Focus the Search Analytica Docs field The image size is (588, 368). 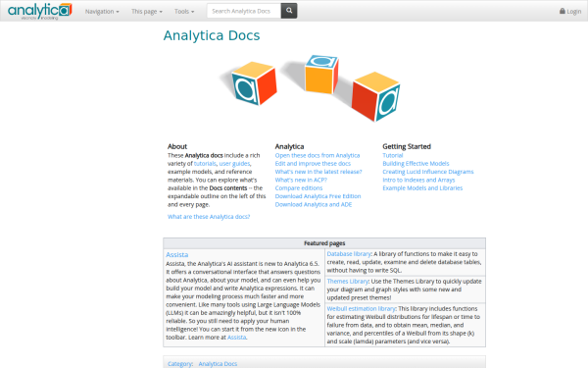coord(244,11)
